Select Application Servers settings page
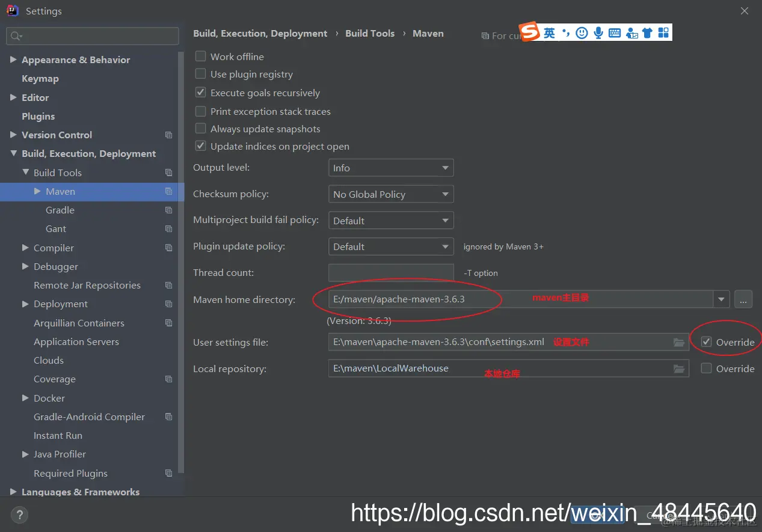Image resolution: width=762 pixels, height=532 pixels. 76,341
